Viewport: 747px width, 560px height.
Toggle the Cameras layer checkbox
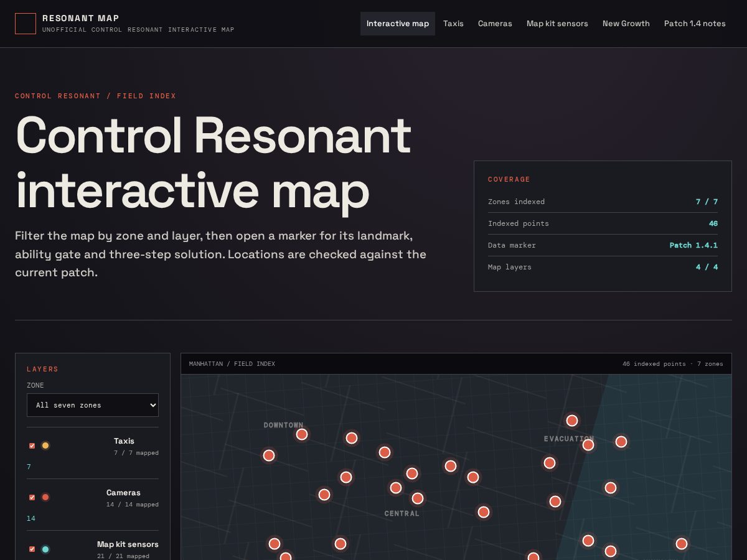click(x=32, y=497)
